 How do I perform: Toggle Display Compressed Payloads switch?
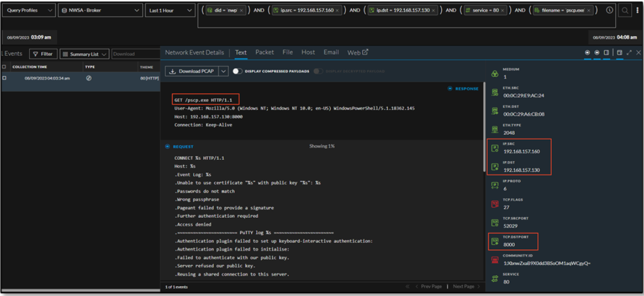coord(237,71)
